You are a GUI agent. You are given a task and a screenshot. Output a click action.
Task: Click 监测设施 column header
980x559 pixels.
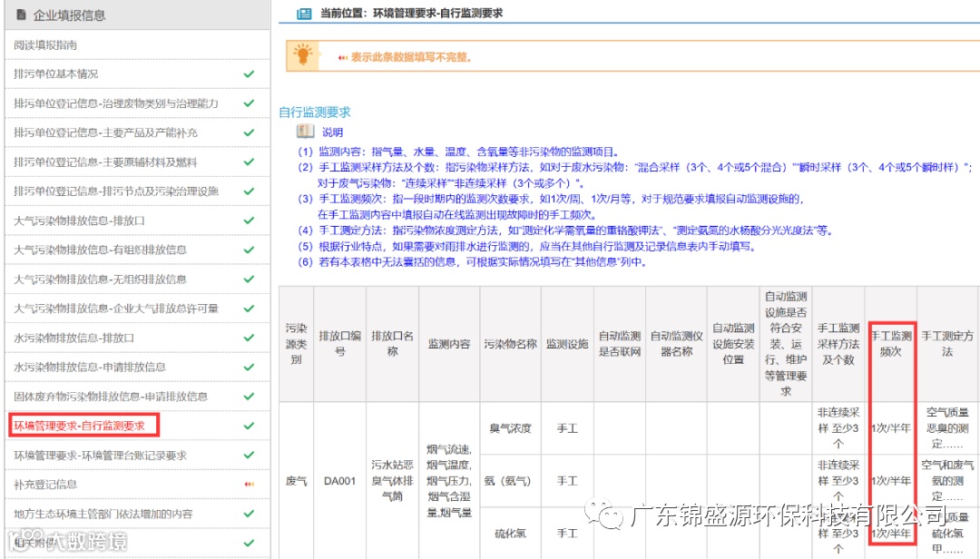tap(567, 344)
